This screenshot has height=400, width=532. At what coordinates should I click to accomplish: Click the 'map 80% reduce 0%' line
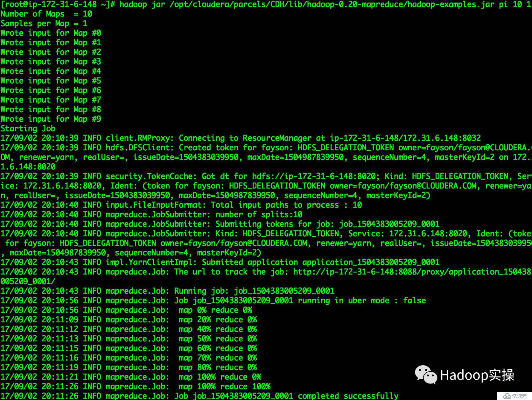[129, 368]
